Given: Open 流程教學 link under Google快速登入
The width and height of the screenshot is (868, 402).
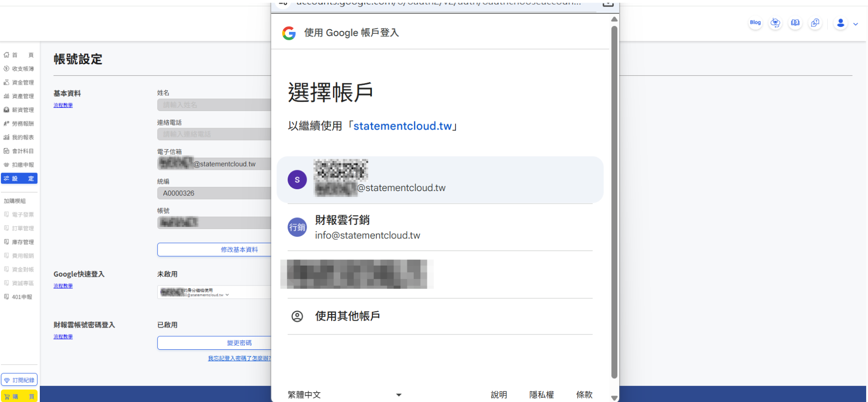Looking at the screenshot, I should (x=63, y=286).
